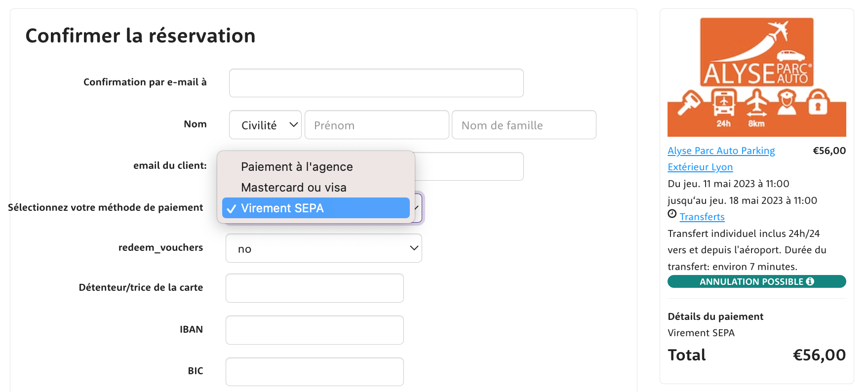Screen dimensions: 868x392
Task: Expand the redeem_vouchers dropdown
Action: tap(323, 248)
